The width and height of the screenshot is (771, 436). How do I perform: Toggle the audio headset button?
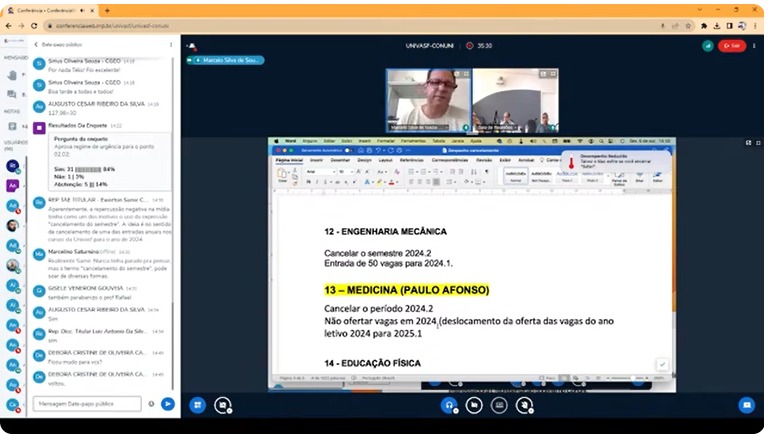[x=449, y=405]
